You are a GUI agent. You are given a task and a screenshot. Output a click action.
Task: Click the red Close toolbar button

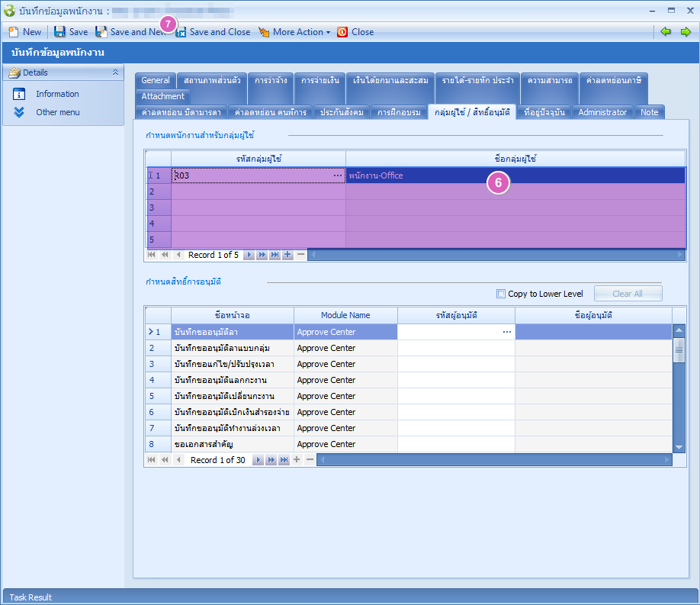[x=355, y=32]
